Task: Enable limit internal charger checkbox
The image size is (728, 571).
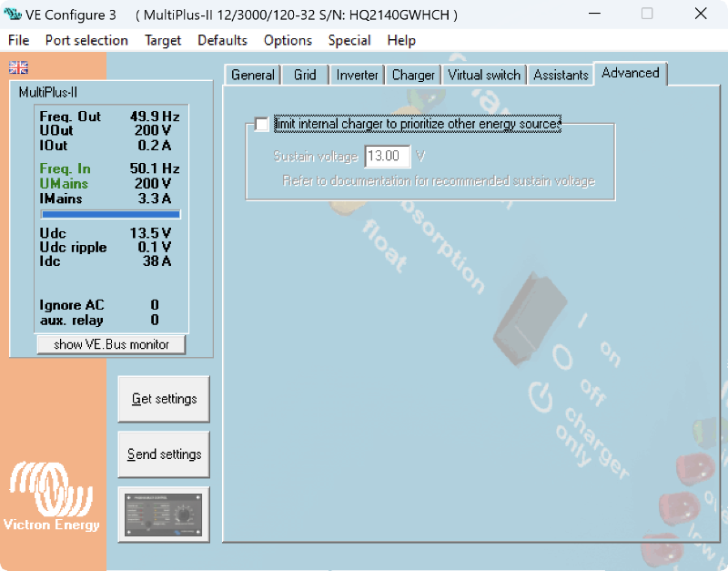Action: click(262, 124)
